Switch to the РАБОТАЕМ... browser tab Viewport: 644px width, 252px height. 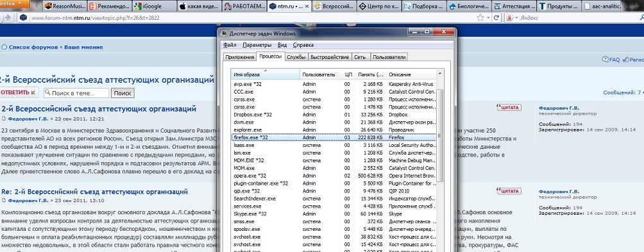pos(244,6)
